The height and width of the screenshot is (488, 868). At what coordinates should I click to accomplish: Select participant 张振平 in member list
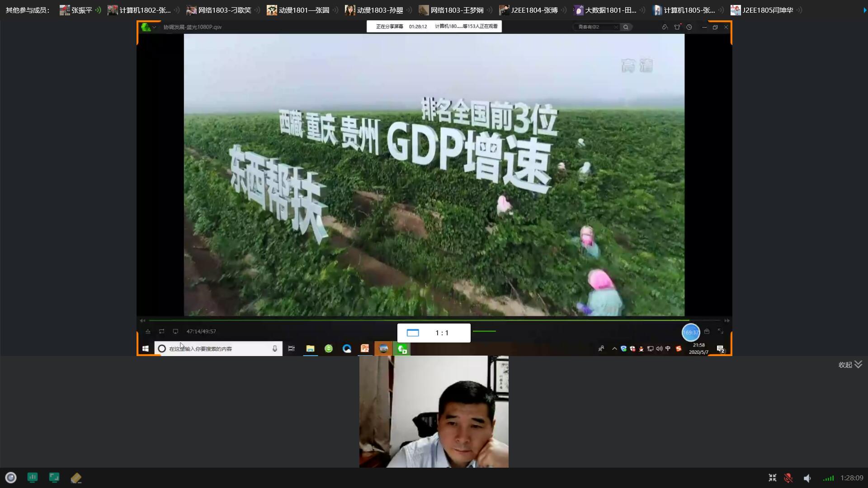81,10
